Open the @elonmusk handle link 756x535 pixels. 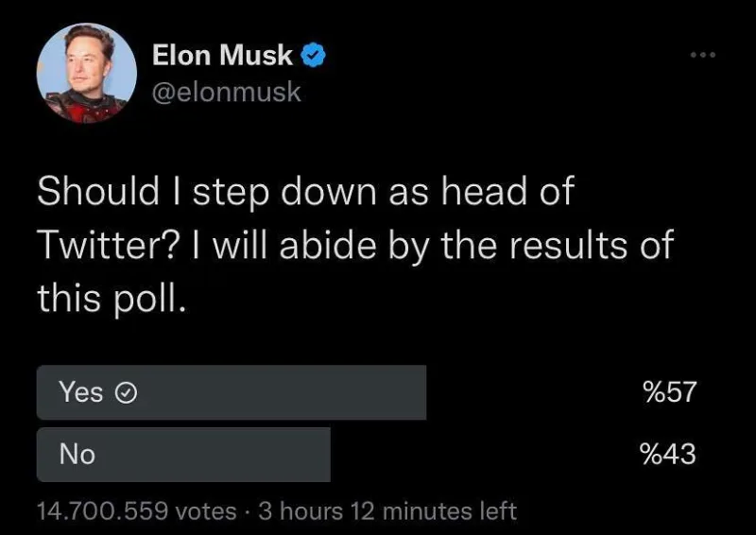(x=227, y=92)
